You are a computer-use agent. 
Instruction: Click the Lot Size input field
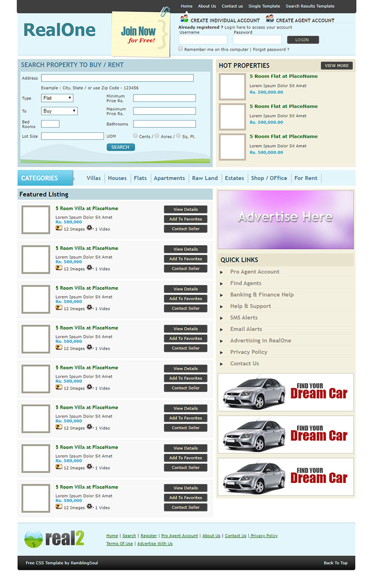pyautogui.click(x=72, y=136)
